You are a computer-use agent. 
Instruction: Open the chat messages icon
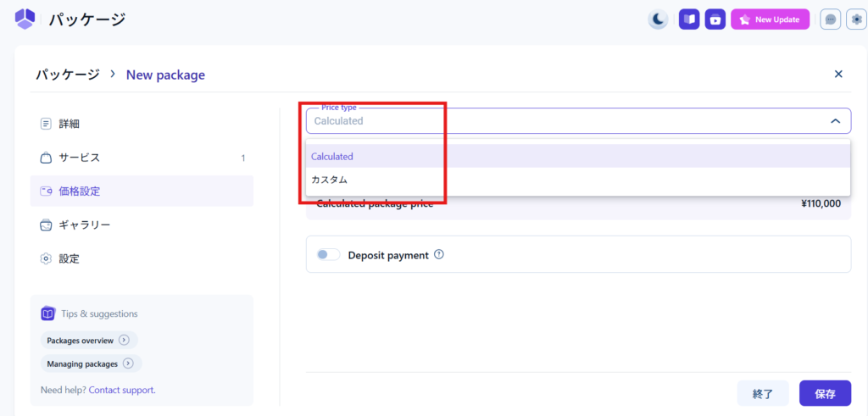point(830,19)
